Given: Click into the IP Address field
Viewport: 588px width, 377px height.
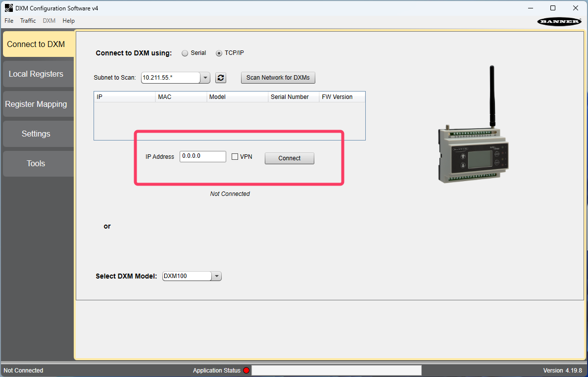Looking at the screenshot, I should [x=202, y=156].
